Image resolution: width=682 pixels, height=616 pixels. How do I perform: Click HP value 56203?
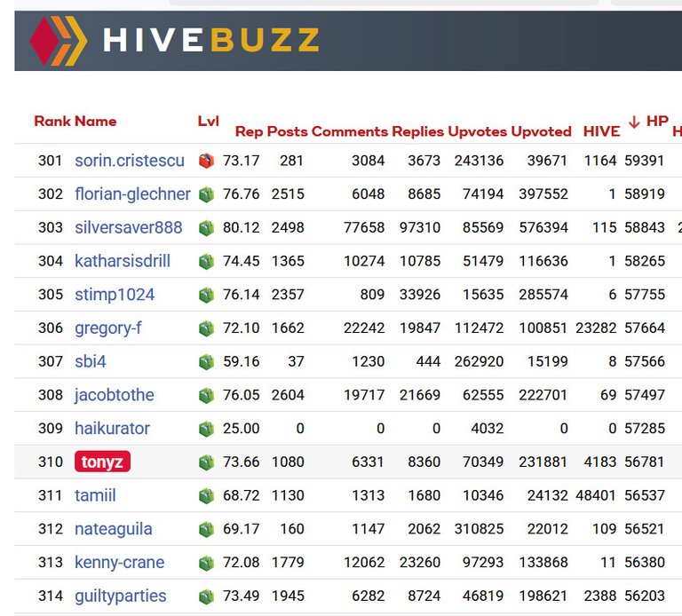click(645, 596)
